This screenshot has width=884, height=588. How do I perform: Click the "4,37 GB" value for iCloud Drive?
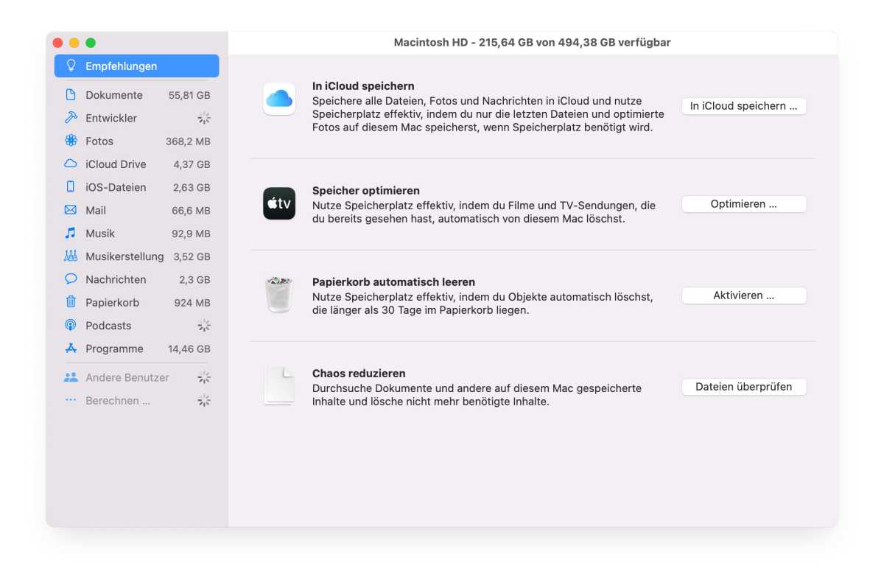(x=192, y=164)
